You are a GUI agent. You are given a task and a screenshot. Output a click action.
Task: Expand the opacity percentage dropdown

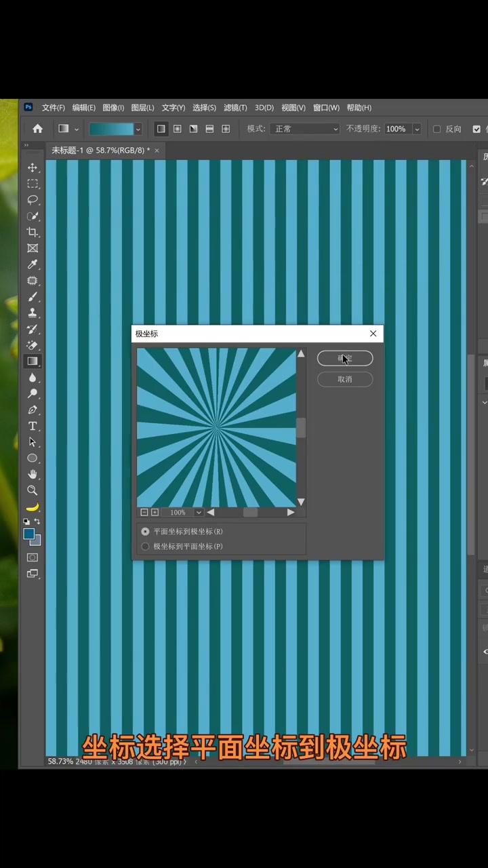pyautogui.click(x=417, y=129)
